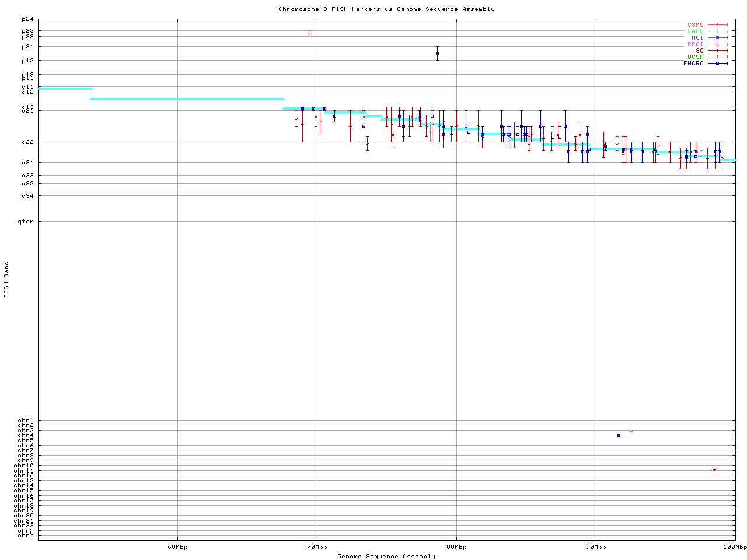Viewport: 747px width, 560px height.
Task: Click the CSMC legend marker line
Action: point(717,25)
